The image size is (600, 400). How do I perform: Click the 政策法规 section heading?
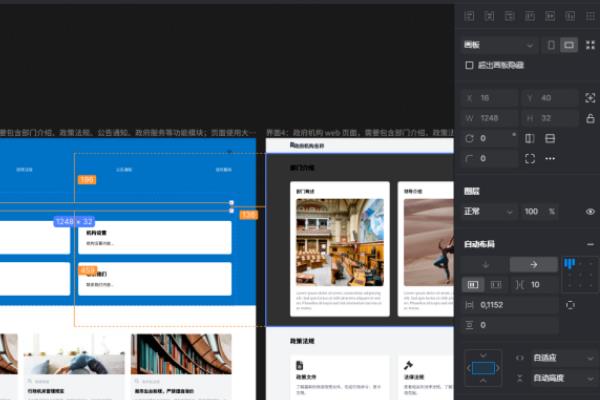coord(302,341)
